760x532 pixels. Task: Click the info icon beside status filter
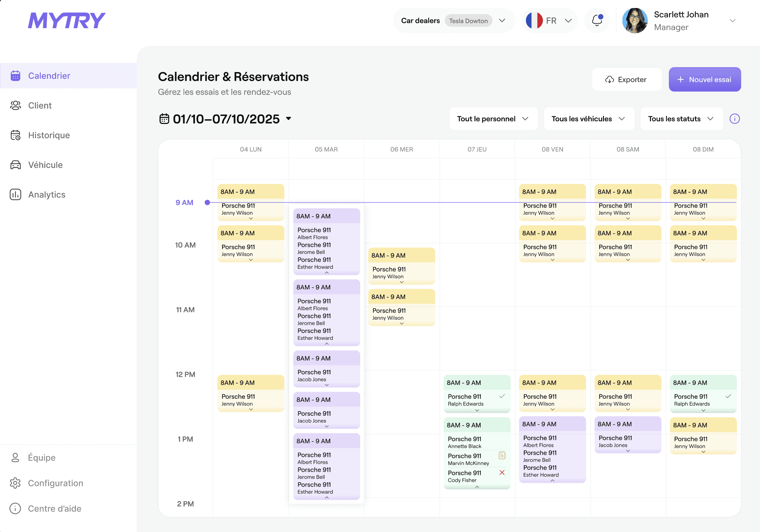(x=735, y=119)
